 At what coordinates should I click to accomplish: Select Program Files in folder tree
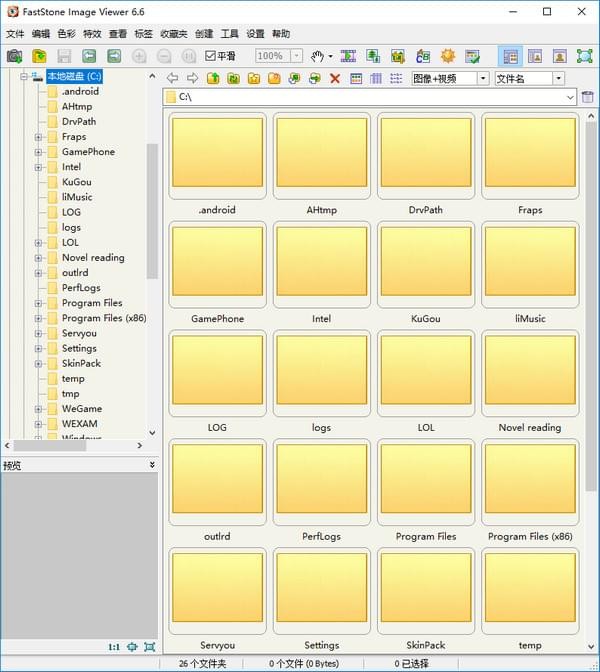coord(92,303)
